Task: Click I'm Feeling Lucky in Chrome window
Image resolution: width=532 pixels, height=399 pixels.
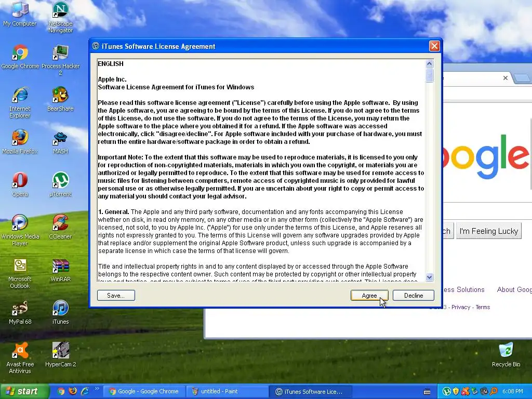Action: pos(488,231)
